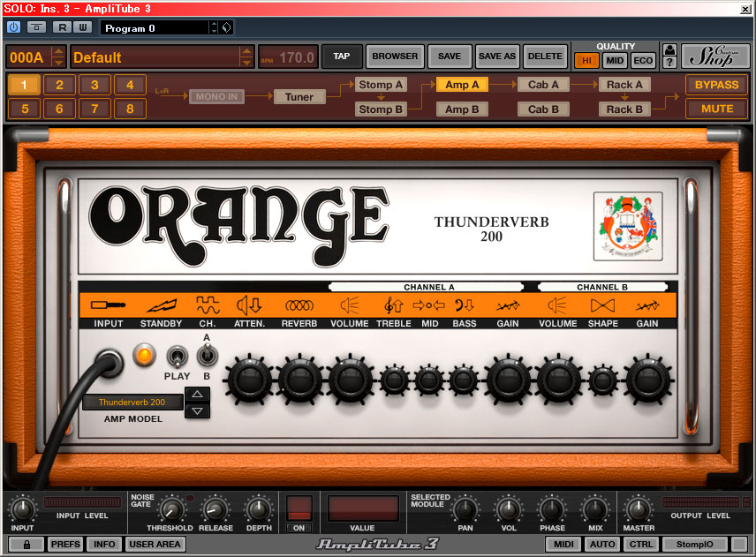
Task: Set quality to MID
Action: point(615,60)
